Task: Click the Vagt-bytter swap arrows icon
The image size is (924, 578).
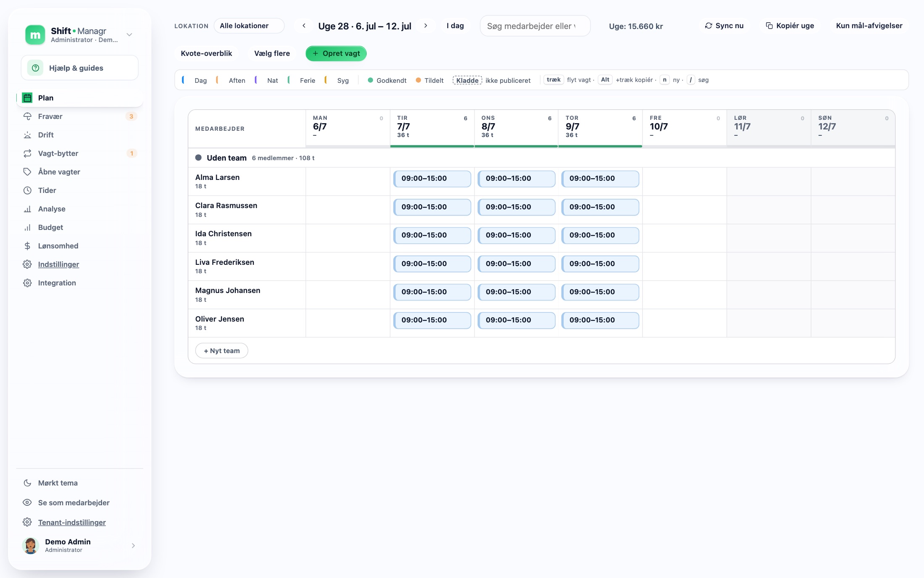Action: click(27, 153)
